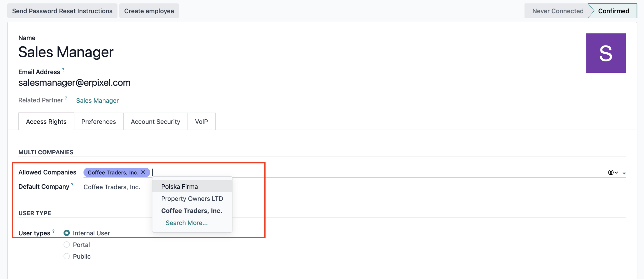The image size is (644, 279).
Task: Click Send Password Reset Instructions button
Action: pos(62,11)
